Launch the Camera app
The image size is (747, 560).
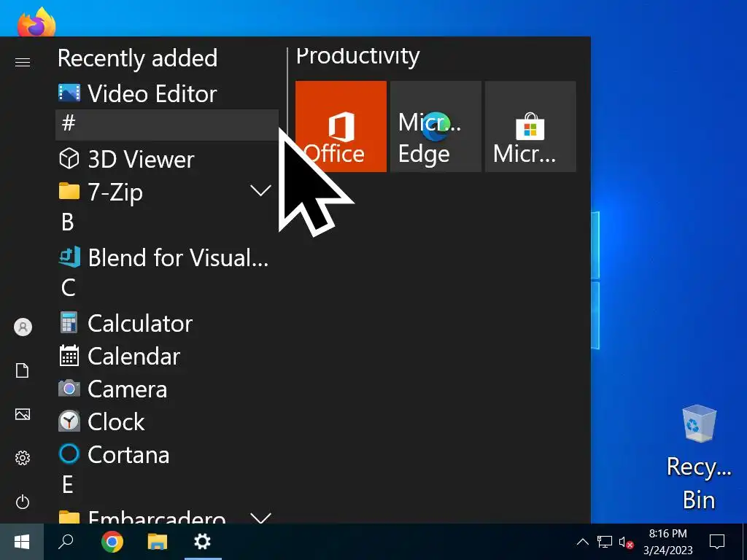coord(167,389)
